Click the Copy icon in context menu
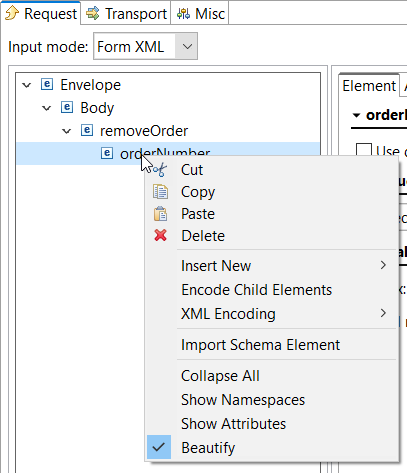 coord(160,192)
